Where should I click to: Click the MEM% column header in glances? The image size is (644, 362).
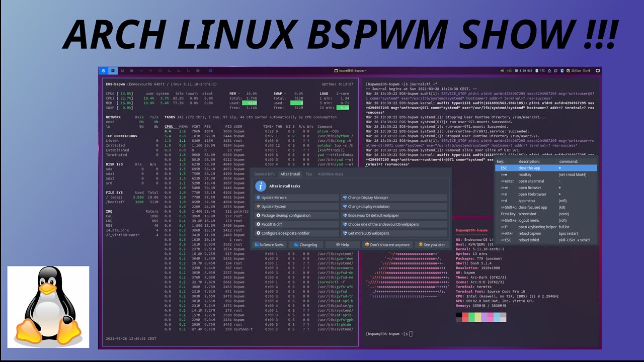coord(183,127)
